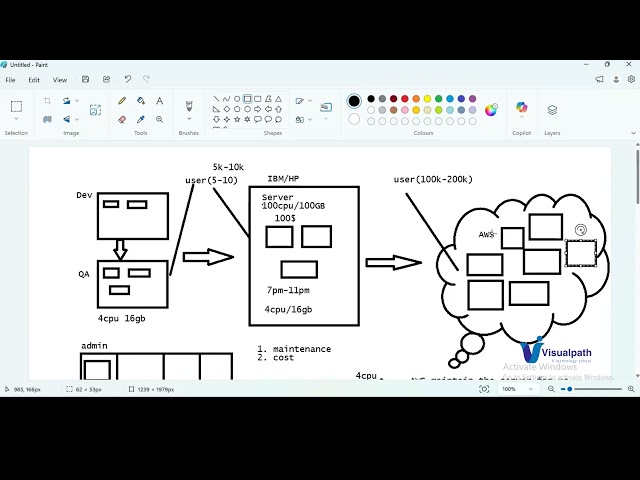Select the Pencil tool
The height and width of the screenshot is (480, 640).
[122, 101]
